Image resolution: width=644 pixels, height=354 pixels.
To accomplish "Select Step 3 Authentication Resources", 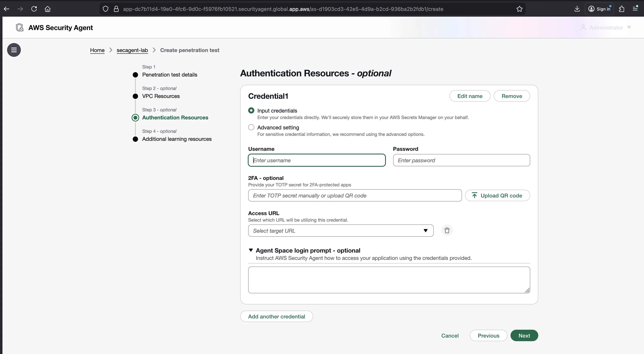I will point(175,117).
